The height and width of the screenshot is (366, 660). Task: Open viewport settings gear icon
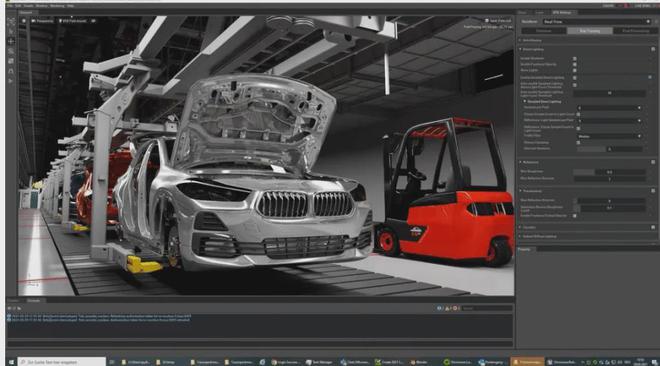pyautogui.click(x=24, y=21)
